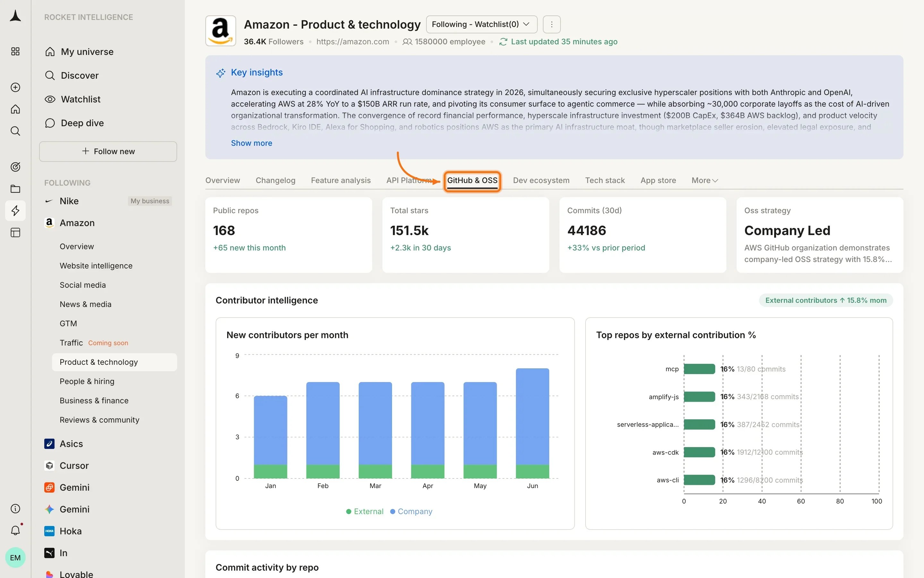Click the Oss strategy Company Led card

pos(819,235)
